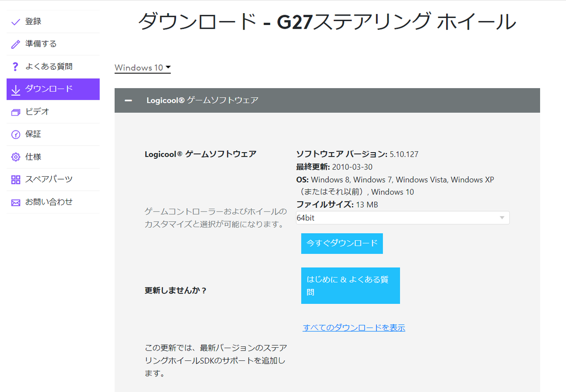Click the 今すぐダウンロード button

(342, 243)
